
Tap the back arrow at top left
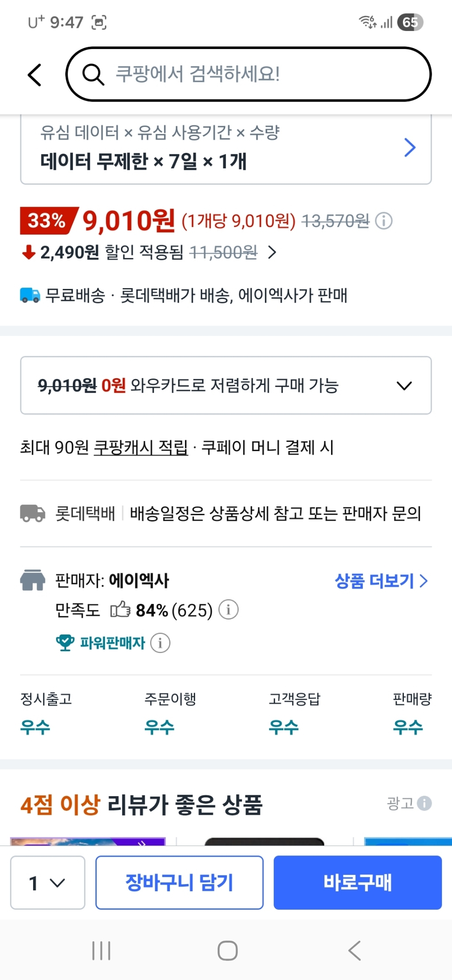click(35, 75)
